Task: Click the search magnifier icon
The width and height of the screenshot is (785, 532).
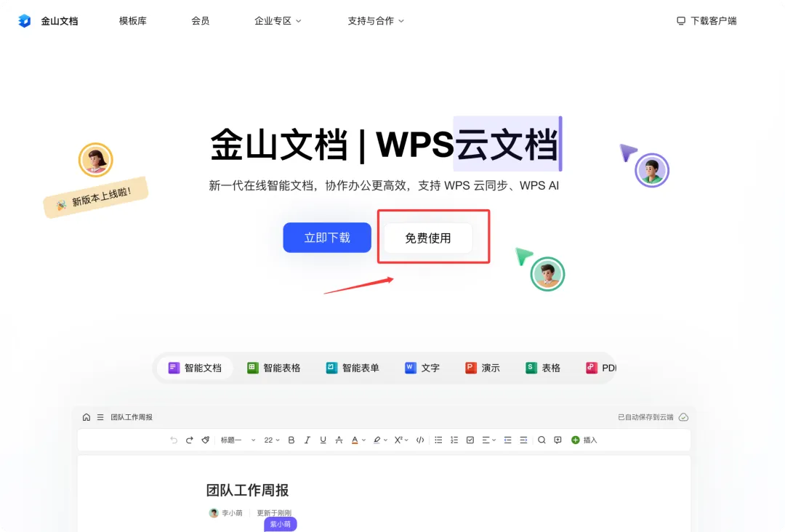Action: 542,440
